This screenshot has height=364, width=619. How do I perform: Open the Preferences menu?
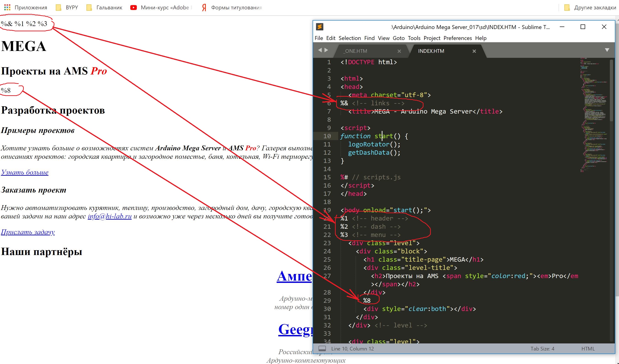(457, 38)
